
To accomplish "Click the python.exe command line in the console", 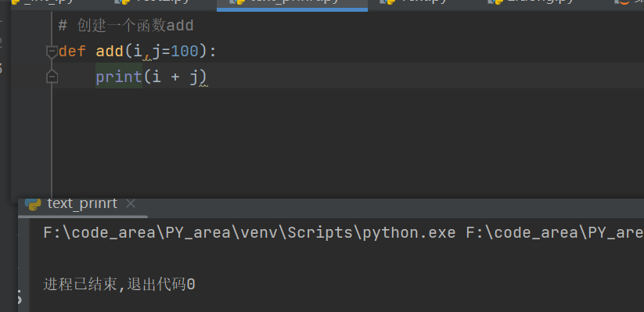I will [344, 233].
